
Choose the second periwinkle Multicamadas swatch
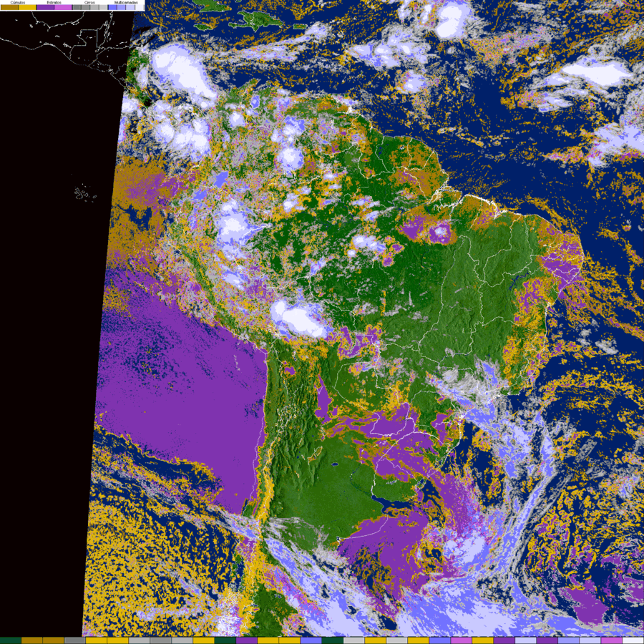121,7
